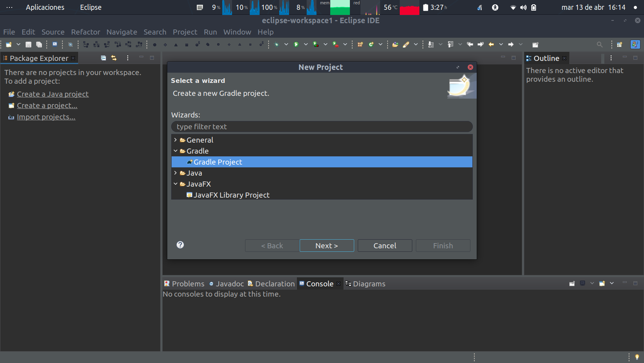Viewport: 644px width, 363px height.
Task: Open Outline view menu dots
Action: [611, 58]
